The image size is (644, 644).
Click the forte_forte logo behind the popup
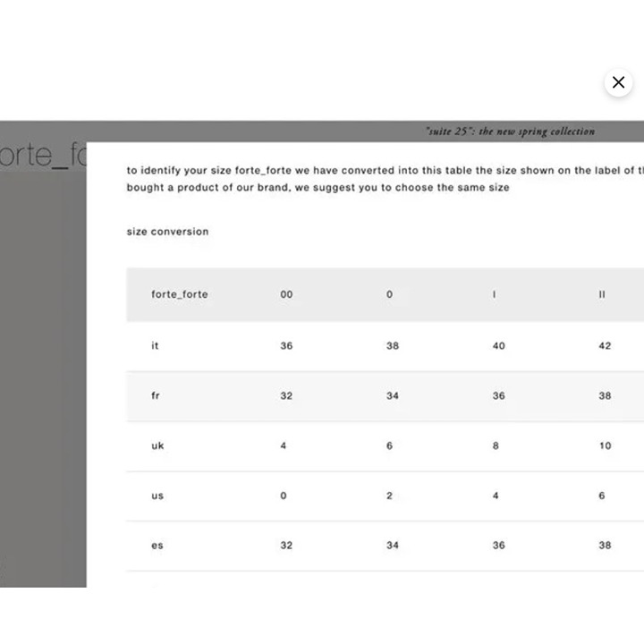click(43, 156)
